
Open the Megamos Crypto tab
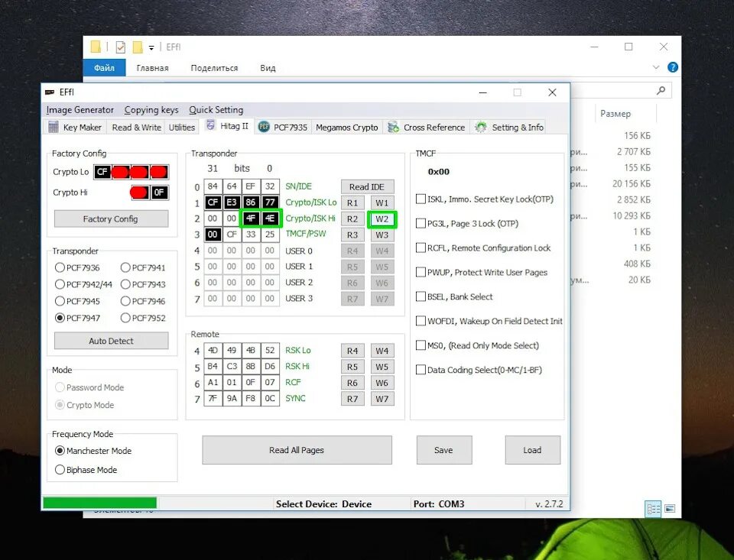(347, 128)
